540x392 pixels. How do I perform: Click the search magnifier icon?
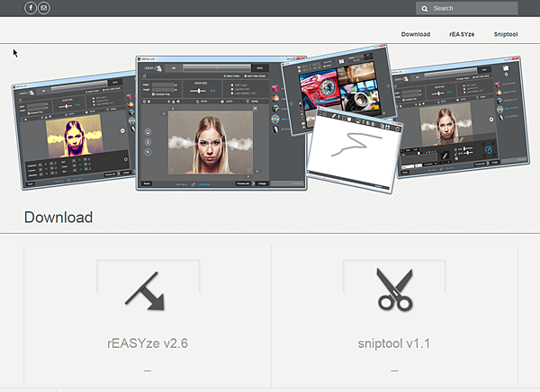425,9
